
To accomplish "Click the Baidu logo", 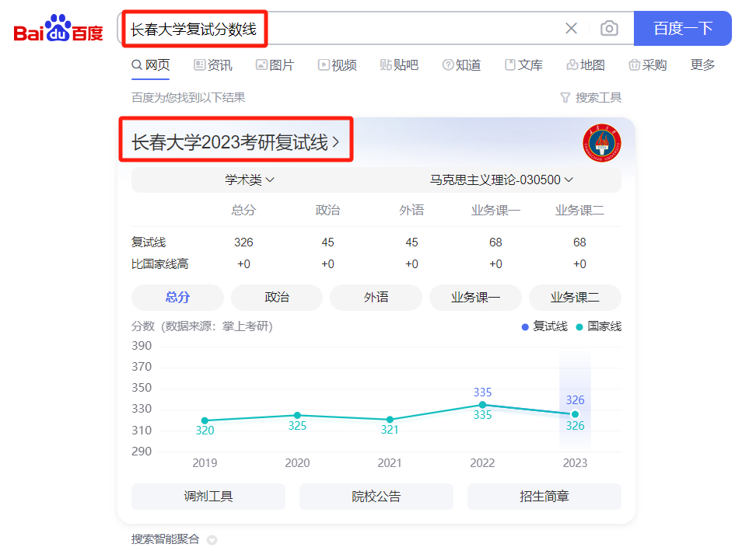I will point(58,30).
